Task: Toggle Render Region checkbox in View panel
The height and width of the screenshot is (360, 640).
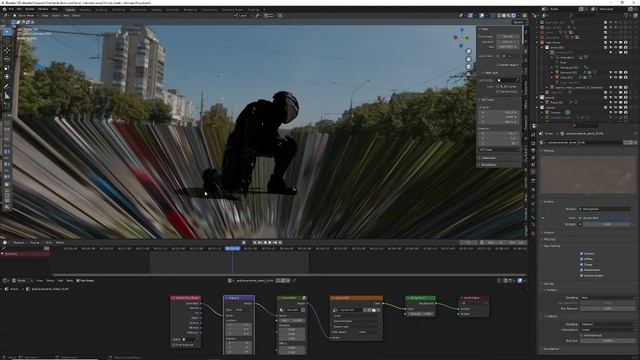Action: coord(498,65)
